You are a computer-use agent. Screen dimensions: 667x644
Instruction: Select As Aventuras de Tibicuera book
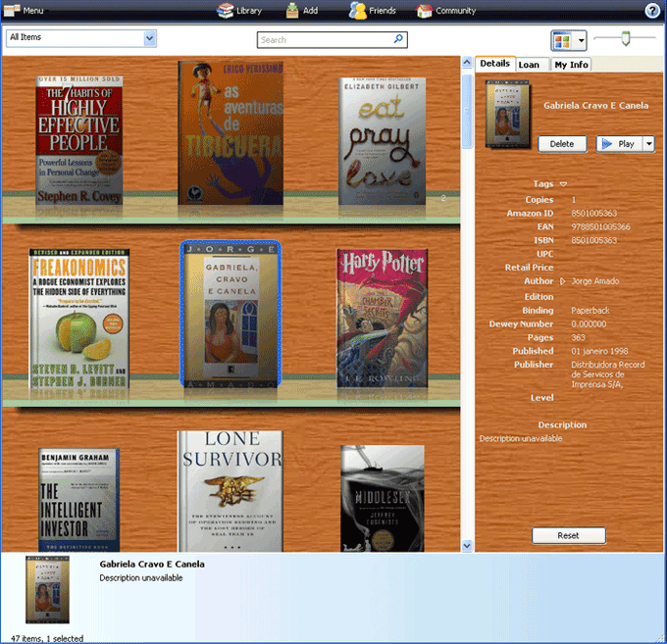point(231,132)
